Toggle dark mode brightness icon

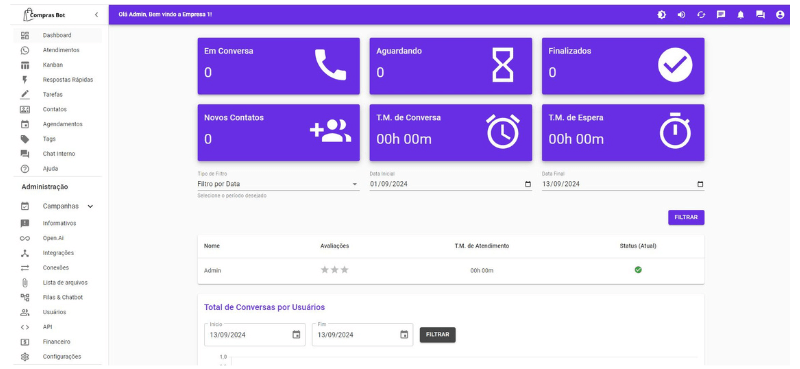661,15
